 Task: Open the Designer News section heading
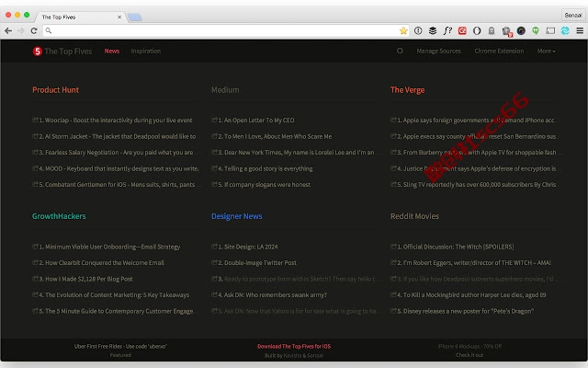coord(237,216)
